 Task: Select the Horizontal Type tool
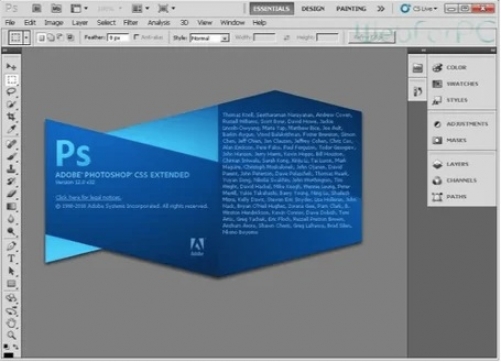point(11,259)
